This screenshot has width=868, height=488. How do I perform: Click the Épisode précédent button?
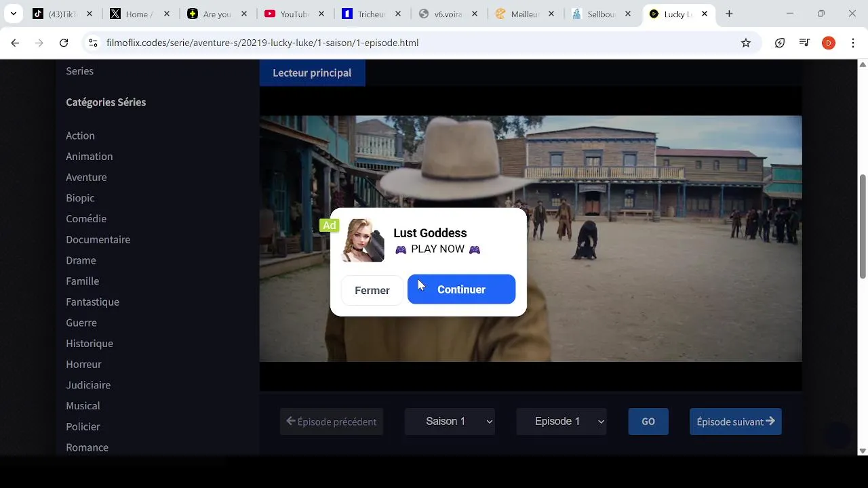[x=332, y=422]
